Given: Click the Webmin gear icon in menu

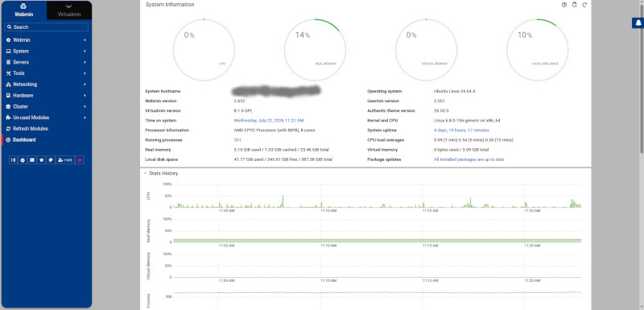Looking at the screenshot, I should (9, 40).
